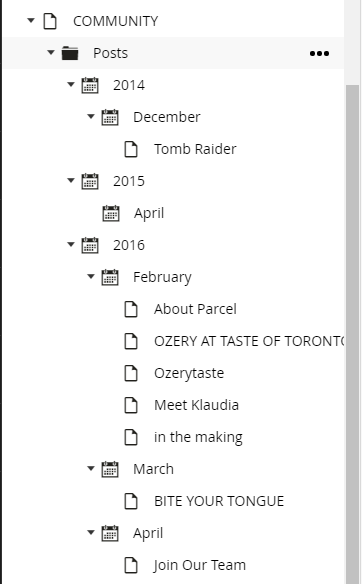Collapse the COMMUNITY tree node

[x=31, y=20]
